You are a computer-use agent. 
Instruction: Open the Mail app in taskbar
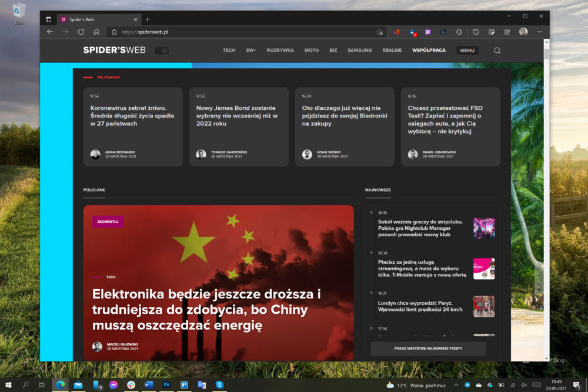tap(78, 385)
